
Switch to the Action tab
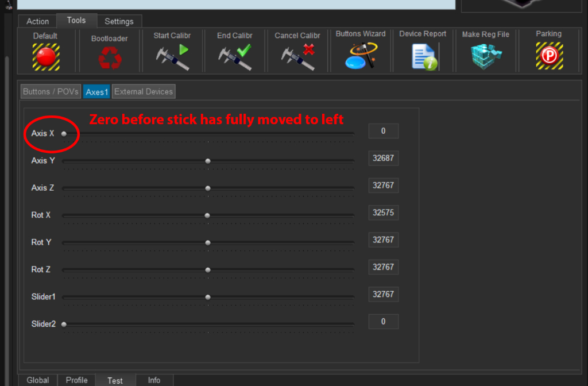pos(37,21)
